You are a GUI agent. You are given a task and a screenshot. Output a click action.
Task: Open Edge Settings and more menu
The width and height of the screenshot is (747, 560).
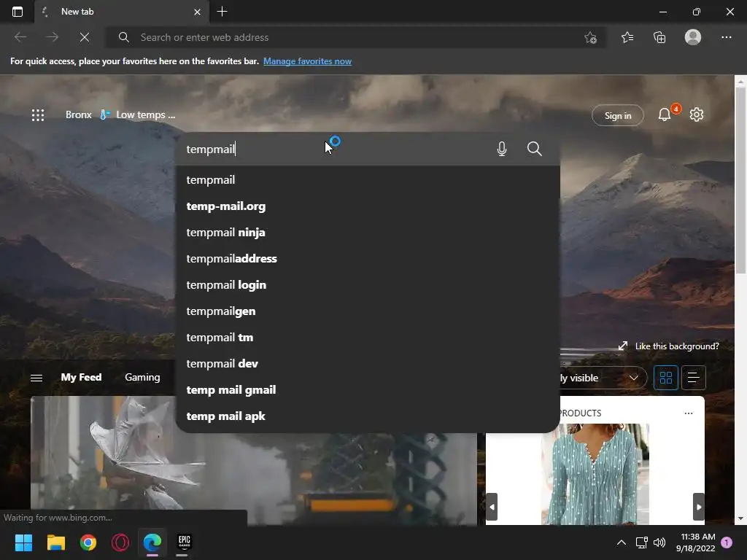click(x=726, y=37)
